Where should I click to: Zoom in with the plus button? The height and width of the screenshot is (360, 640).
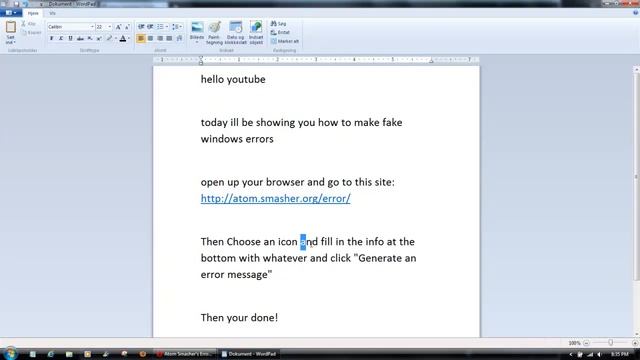point(635,343)
